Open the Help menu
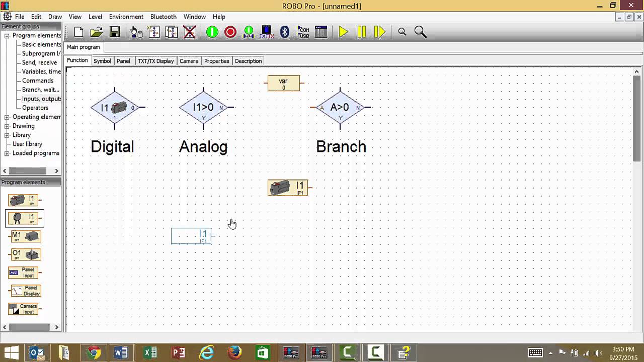The width and height of the screenshot is (644, 362). 219,17
